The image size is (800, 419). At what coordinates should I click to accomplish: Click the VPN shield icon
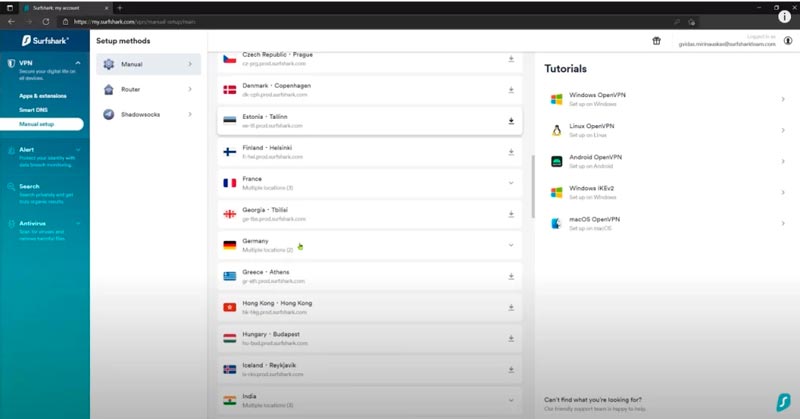(x=11, y=63)
